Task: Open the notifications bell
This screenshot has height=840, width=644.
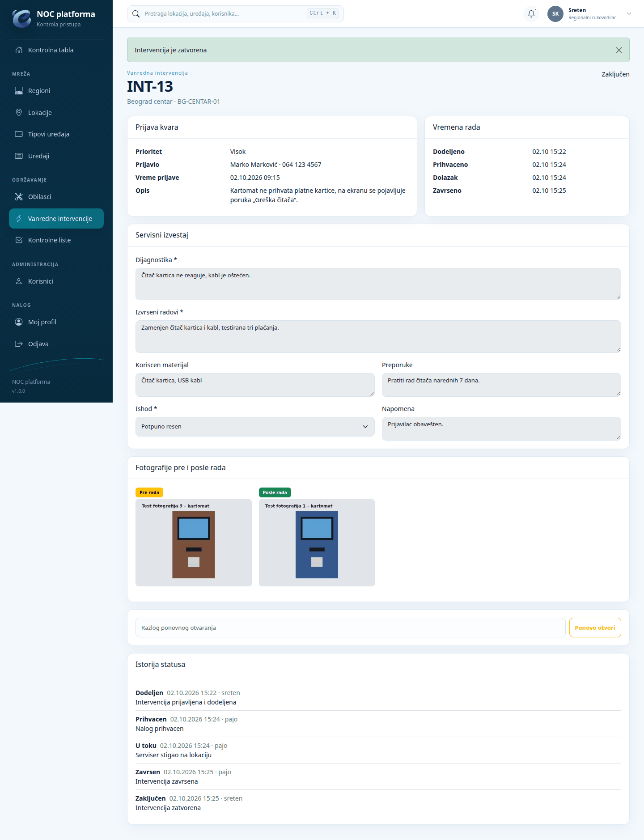Action: click(531, 14)
